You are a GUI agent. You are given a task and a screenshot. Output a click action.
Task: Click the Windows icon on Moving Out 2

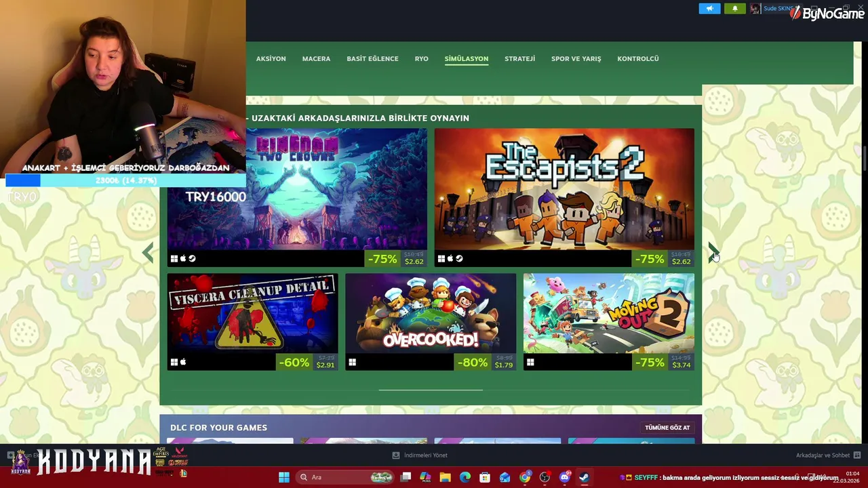click(x=530, y=363)
